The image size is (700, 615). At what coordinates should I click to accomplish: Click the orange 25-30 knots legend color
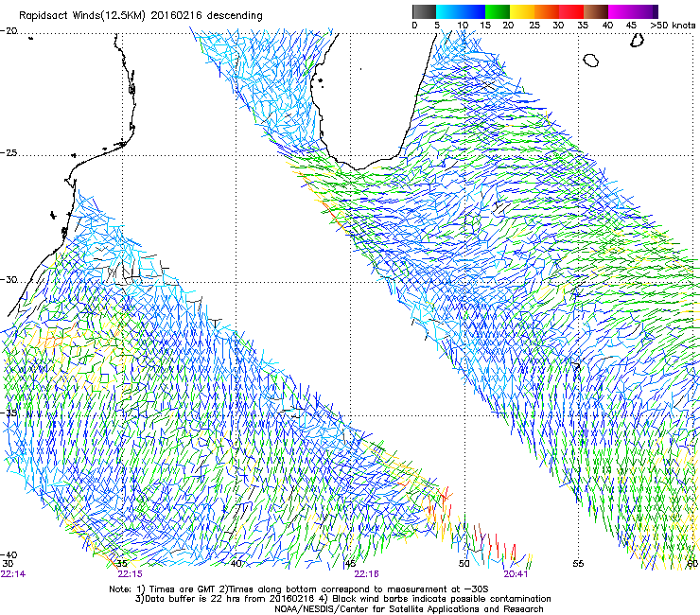[x=547, y=11]
